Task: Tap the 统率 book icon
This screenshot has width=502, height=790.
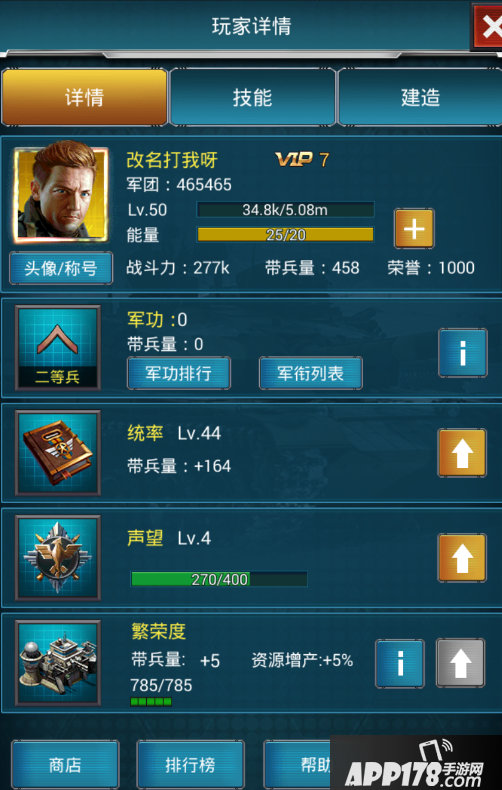Action: [58, 452]
